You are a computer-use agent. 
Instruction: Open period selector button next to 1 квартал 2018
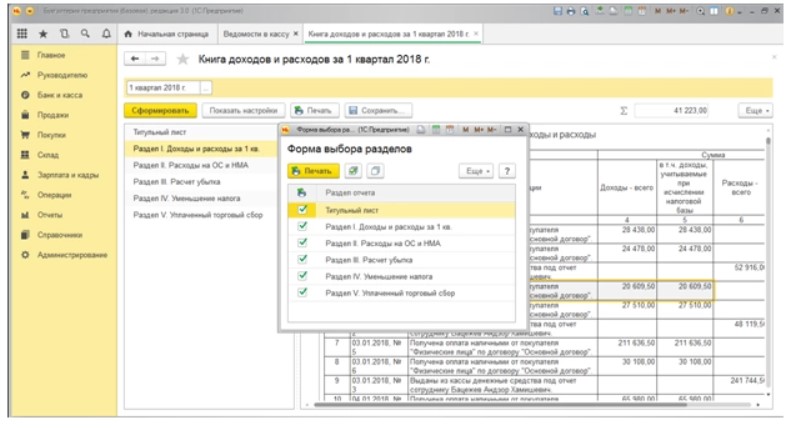(x=207, y=87)
